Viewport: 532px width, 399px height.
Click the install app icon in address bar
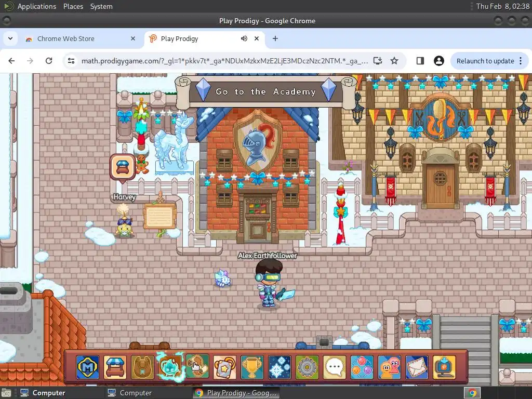coord(378,61)
